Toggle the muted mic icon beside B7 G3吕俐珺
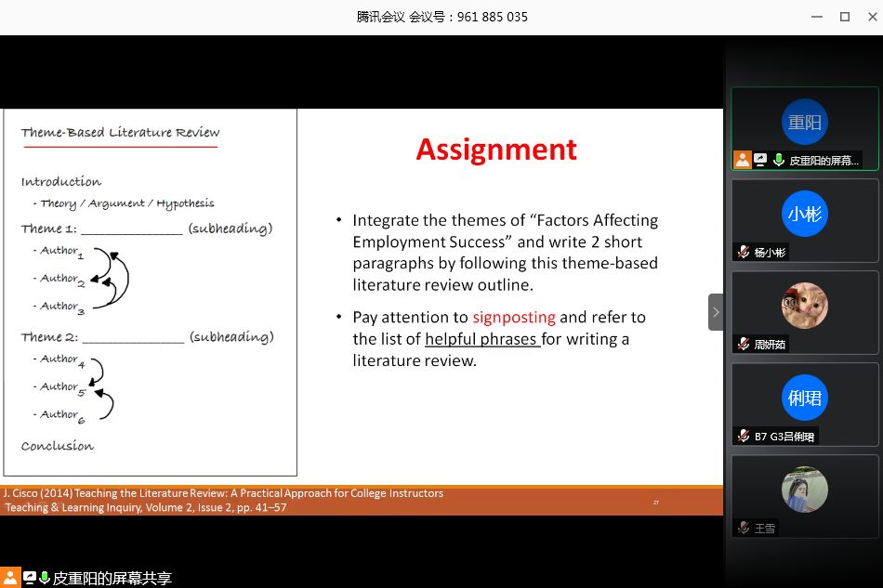This screenshot has width=883, height=588. click(743, 436)
